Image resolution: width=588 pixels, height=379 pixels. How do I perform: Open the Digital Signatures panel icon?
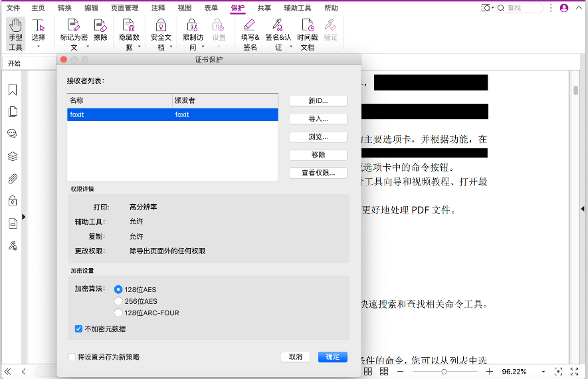click(13, 246)
